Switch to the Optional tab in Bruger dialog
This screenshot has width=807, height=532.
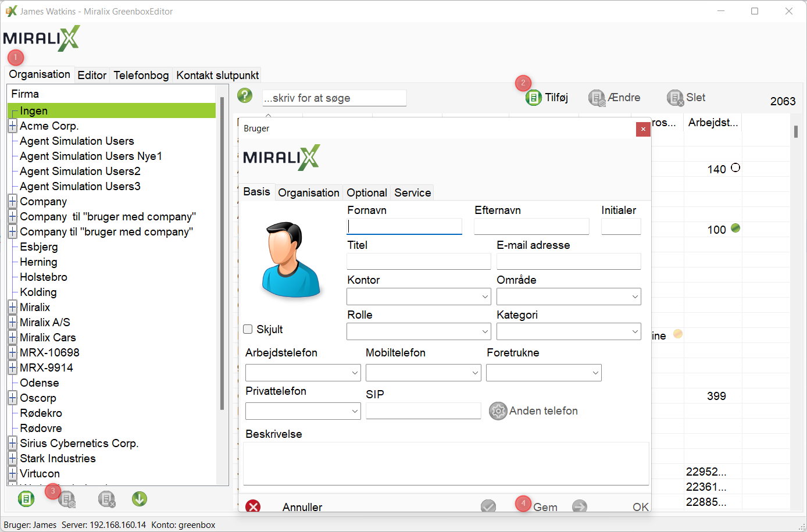pyautogui.click(x=366, y=192)
